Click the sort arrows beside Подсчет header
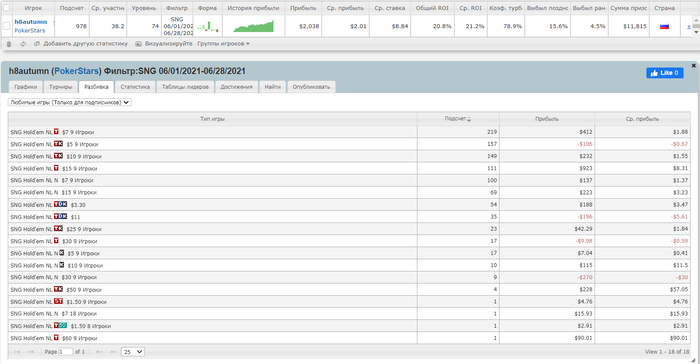The height and width of the screenshot is (364, 700). [469, 119]
